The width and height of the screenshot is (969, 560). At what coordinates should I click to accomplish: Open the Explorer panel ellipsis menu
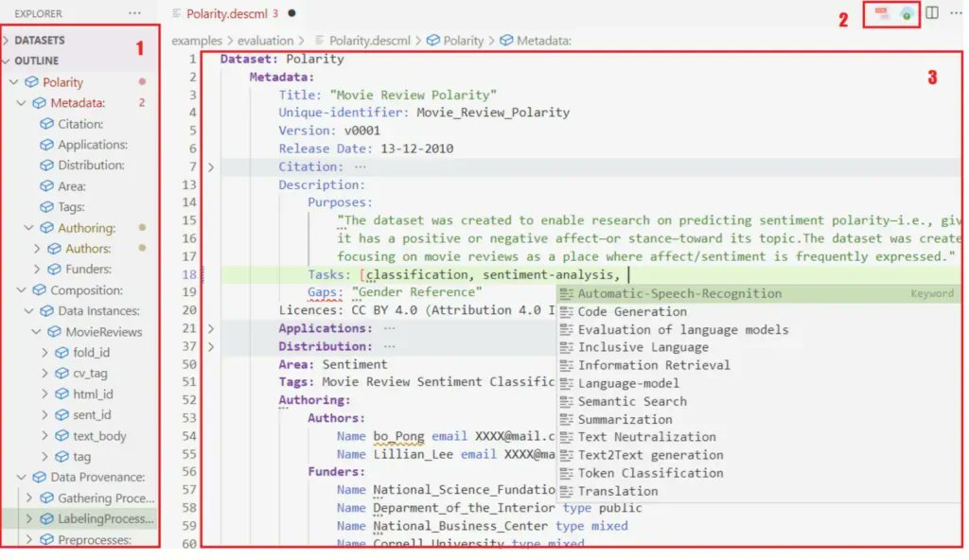point(134,13)
